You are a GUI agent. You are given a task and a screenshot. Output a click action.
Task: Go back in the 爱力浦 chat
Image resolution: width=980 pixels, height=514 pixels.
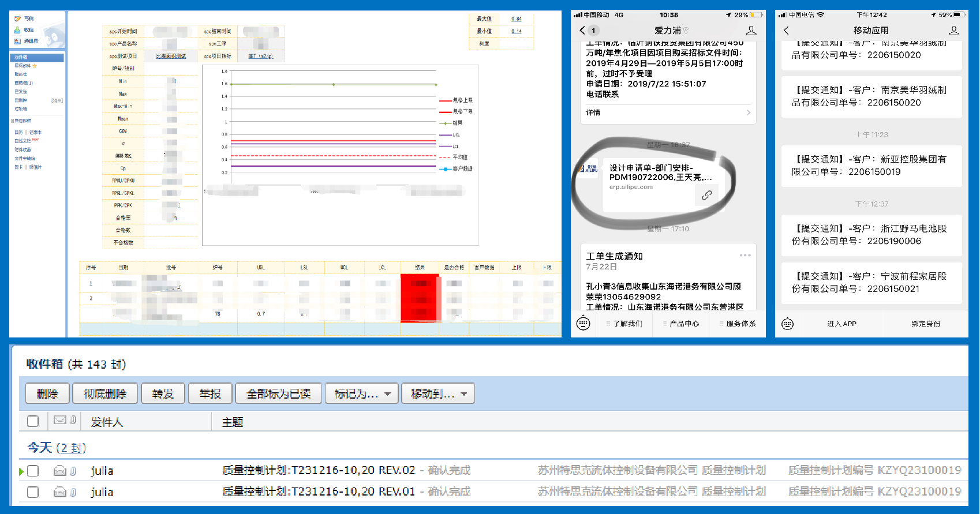pyautogui.click(x=582, y=31)
